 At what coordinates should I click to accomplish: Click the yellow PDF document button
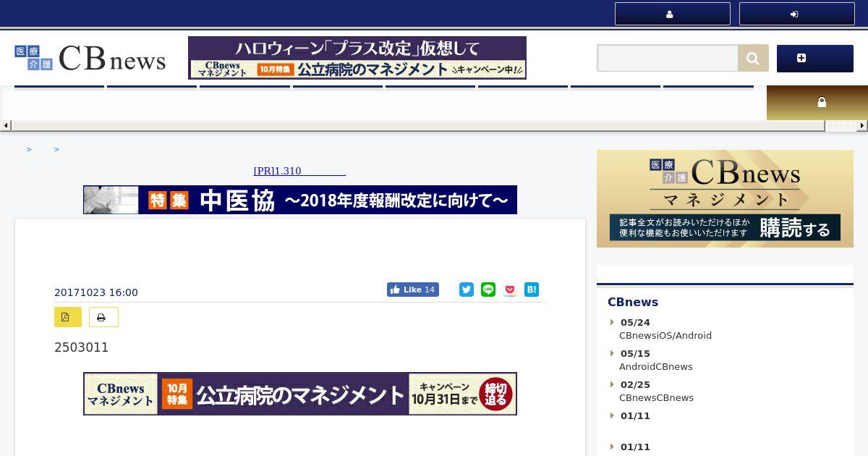pos(67,317)
